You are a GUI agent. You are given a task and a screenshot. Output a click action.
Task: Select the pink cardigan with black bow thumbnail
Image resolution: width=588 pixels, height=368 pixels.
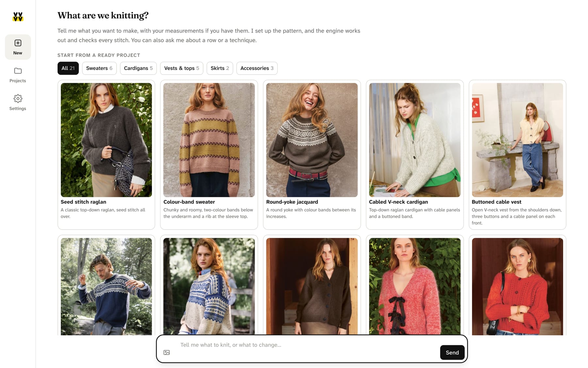415,286
